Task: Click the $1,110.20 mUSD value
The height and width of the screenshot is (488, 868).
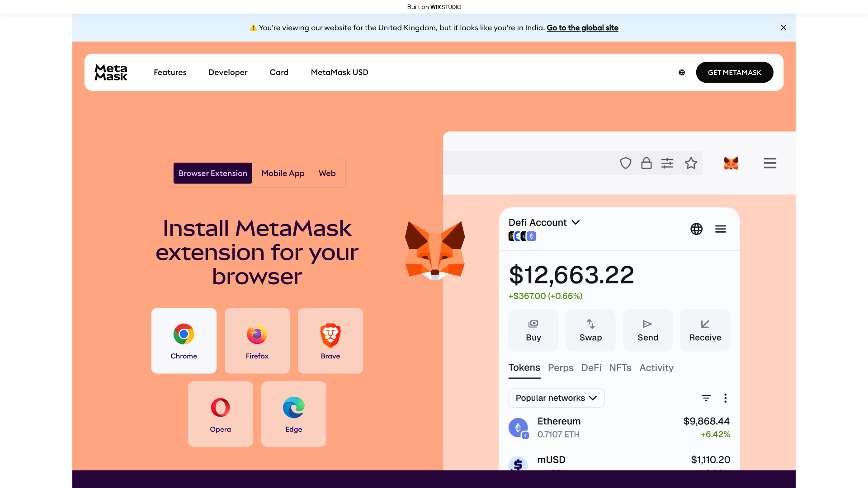Action: point(711,460)
